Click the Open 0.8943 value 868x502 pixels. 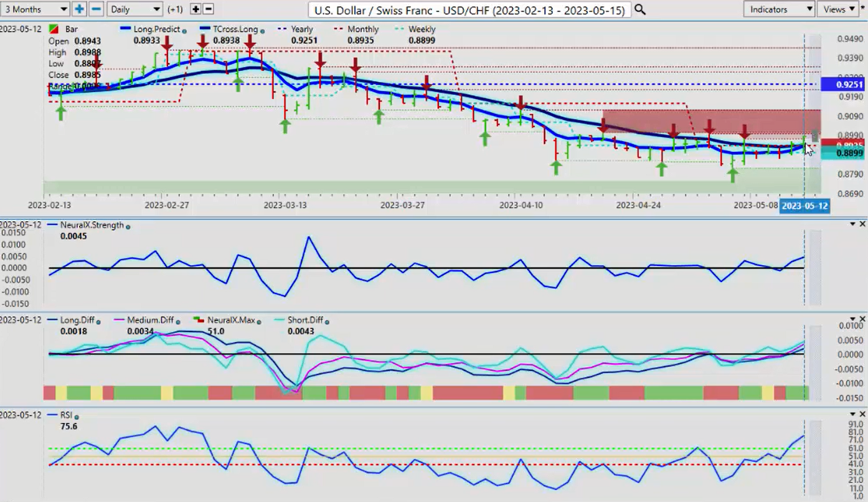[88, 41]
